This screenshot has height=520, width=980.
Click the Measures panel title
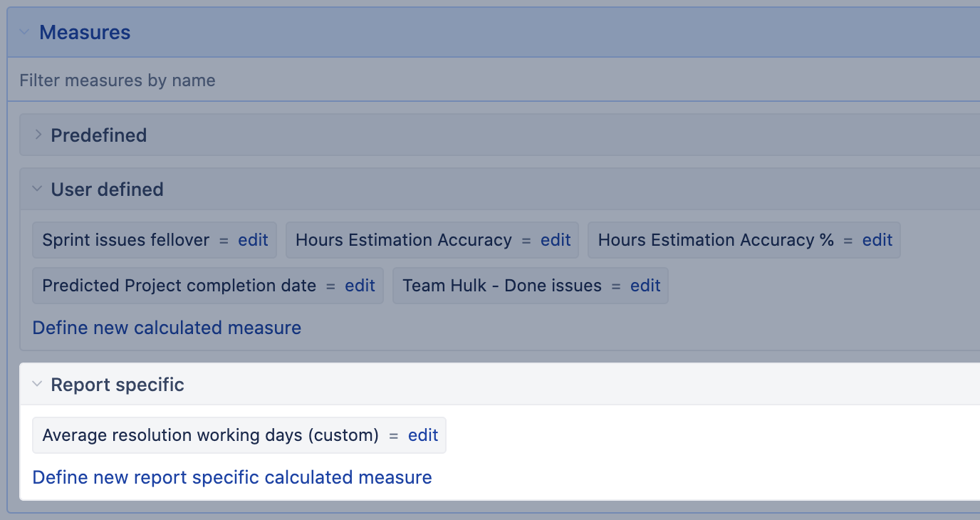pos(85,33)
